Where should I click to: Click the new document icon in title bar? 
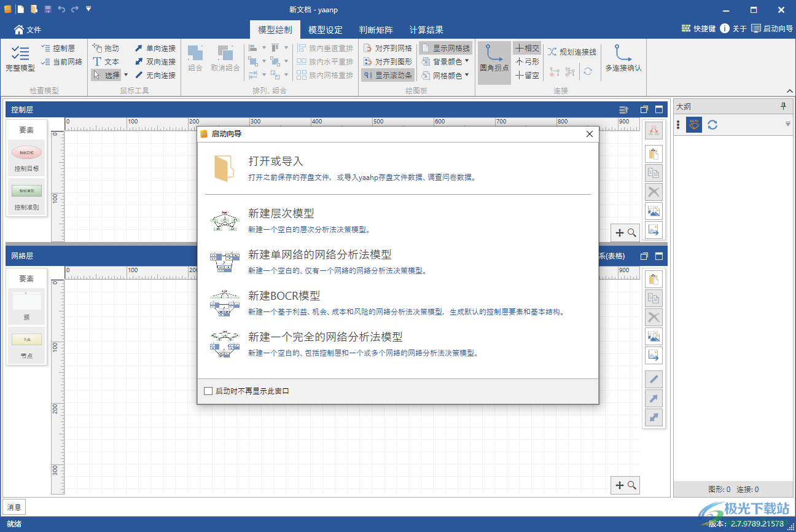tap(20, 9)
